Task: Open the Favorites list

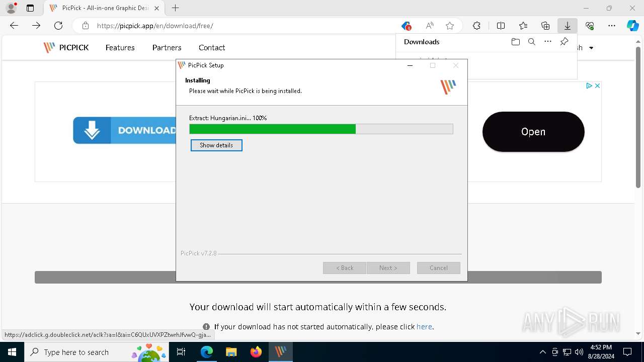Action: (x=523, y=26)
